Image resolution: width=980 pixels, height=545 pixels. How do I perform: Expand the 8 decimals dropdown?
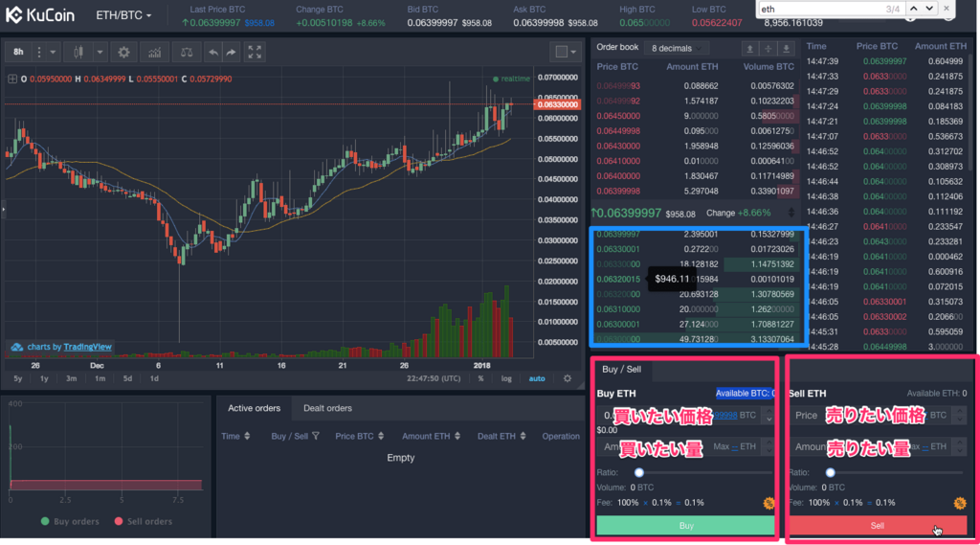(678, 47)
